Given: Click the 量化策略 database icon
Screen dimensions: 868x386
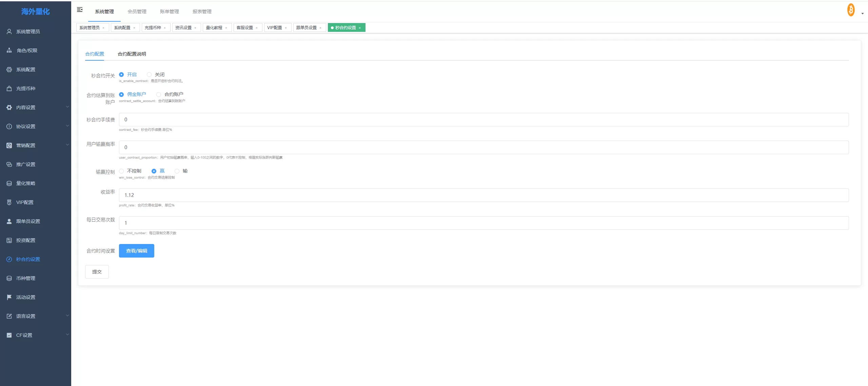Looking at the screenshot, I should point(9,183).
